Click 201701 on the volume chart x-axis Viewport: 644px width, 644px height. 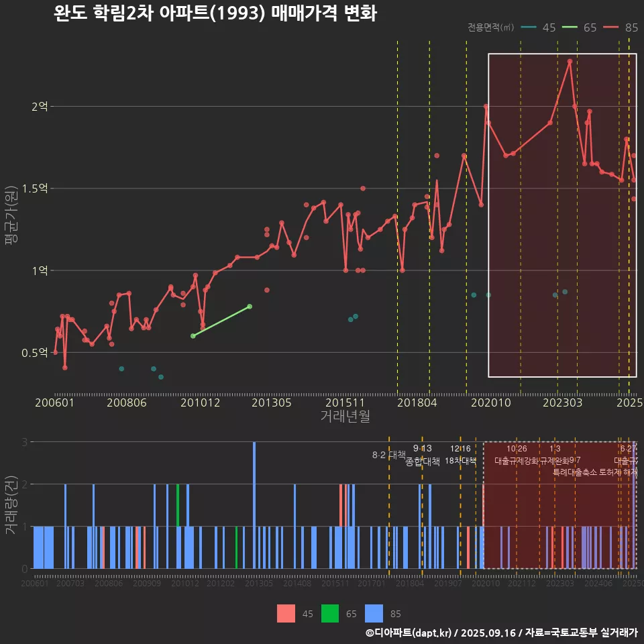(x=371, y=583)
